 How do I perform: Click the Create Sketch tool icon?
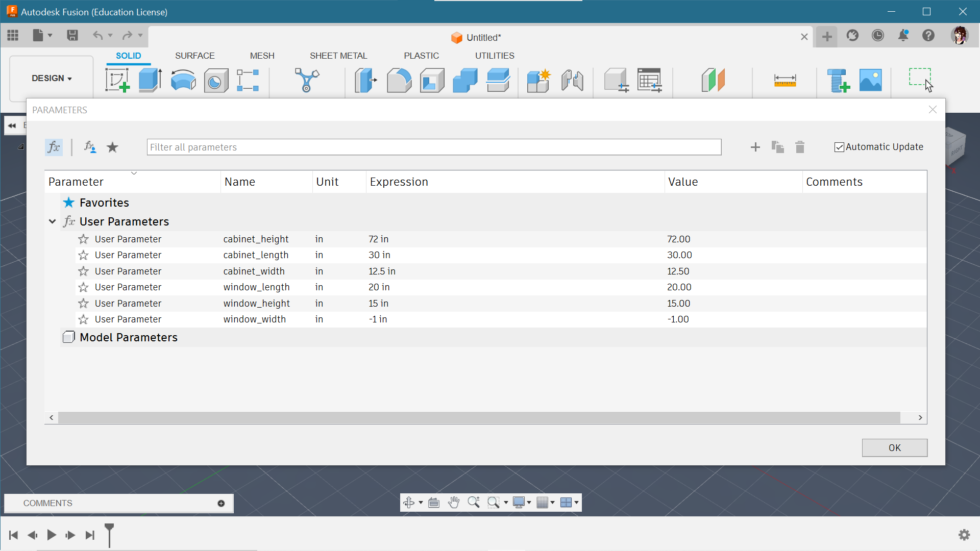pyautogui.click(x=117, y=81)
